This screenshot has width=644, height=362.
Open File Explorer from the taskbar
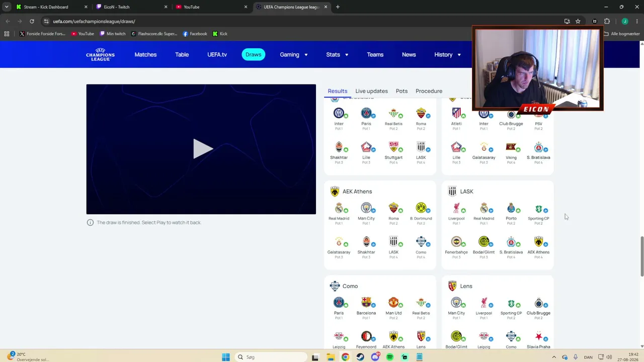pyautogui.click(x=331, y=357)
